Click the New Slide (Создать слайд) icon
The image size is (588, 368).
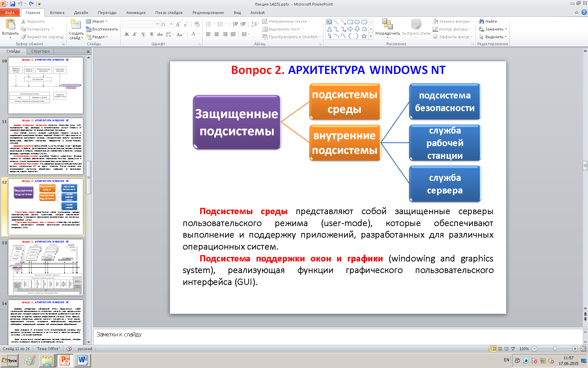pyautogui.click(x=76, y=25)
